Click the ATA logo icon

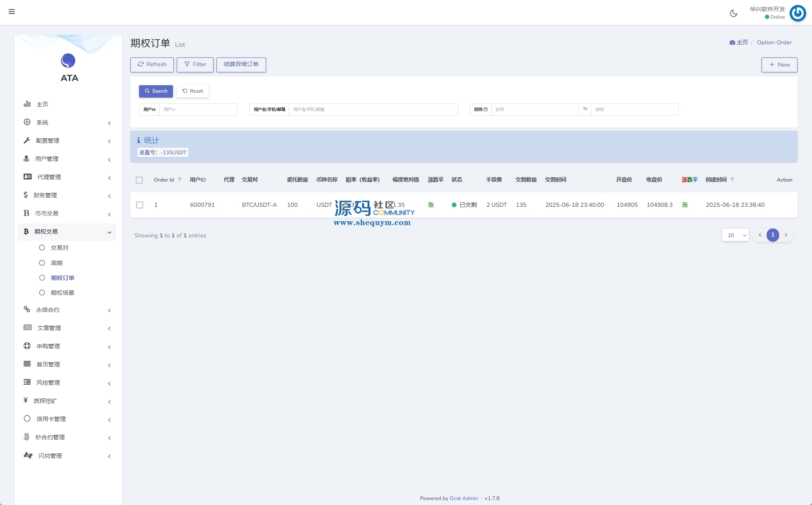tap(68, 61)
